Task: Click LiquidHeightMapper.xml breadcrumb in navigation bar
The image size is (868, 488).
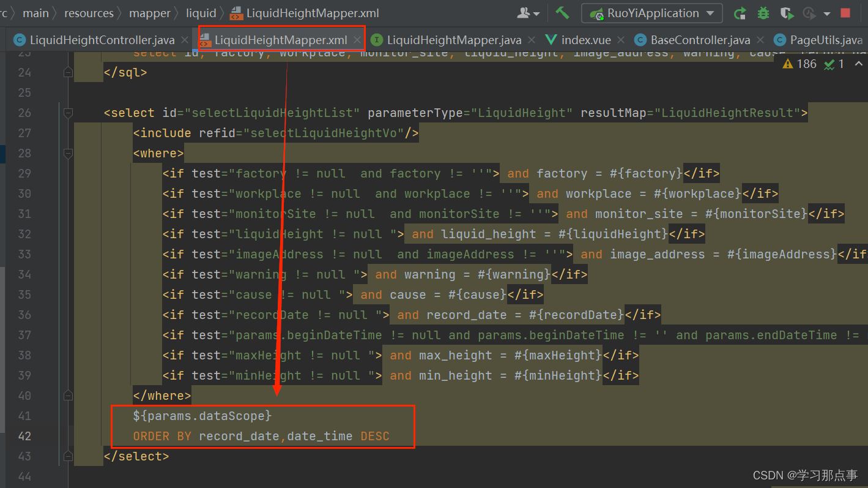Action: 305,13
